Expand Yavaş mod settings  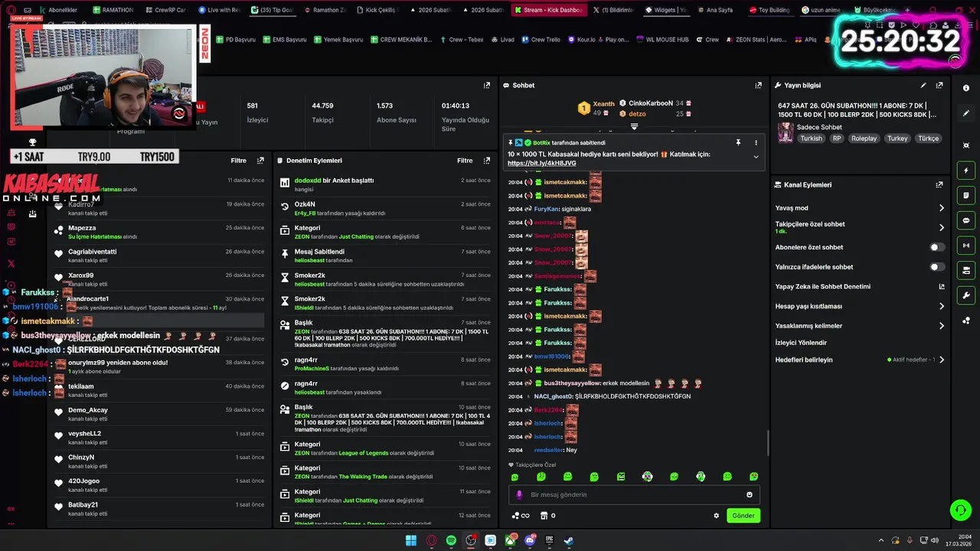pos(941,208)
